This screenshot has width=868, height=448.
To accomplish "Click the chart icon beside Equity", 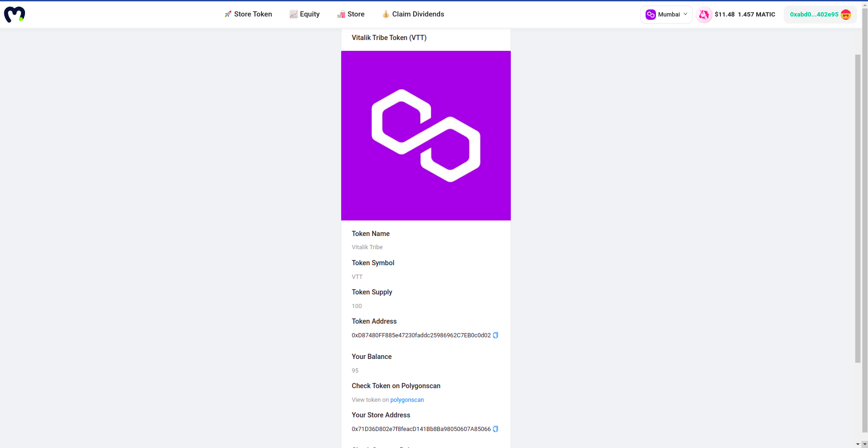I will point(293,14).
